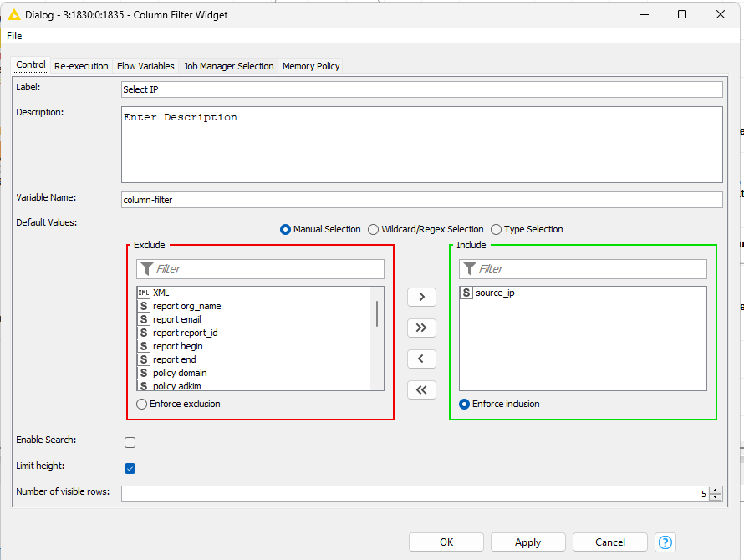Switch to the Re-execution tab
744x560 pixels.
point(81,66)
